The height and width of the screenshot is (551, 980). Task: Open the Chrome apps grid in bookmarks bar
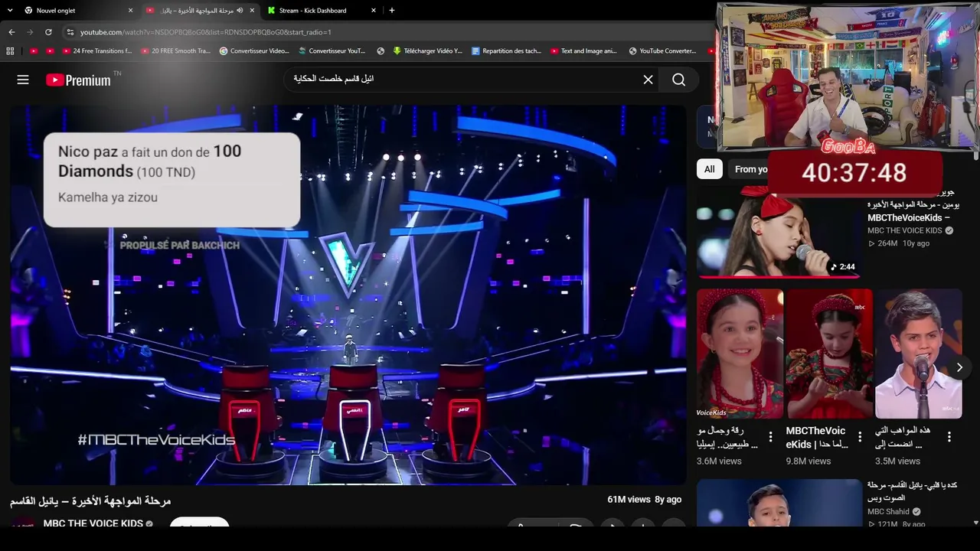click(10, 51)
